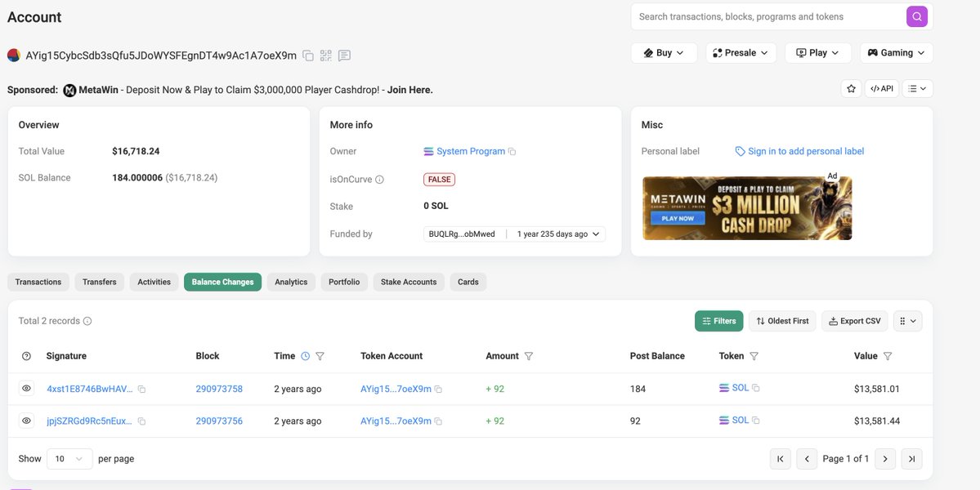Viewport: 980px width, 490px height.
Task: Expand the Funded by time dropdown
Action: pos(558,234)
